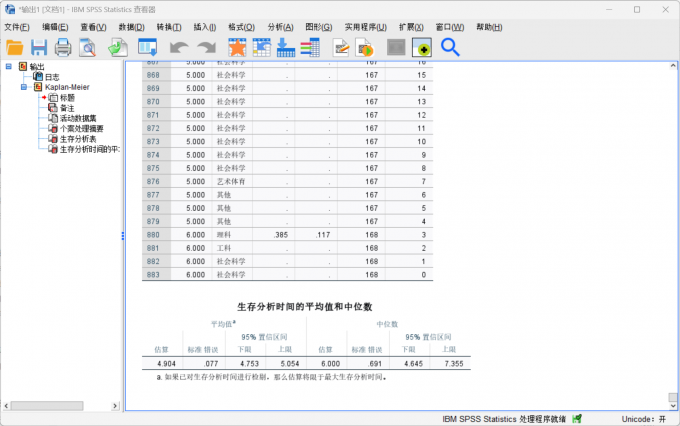680x426 pixels.
Task: Click the output pane scroll down arrow
Action: [673, 406]
